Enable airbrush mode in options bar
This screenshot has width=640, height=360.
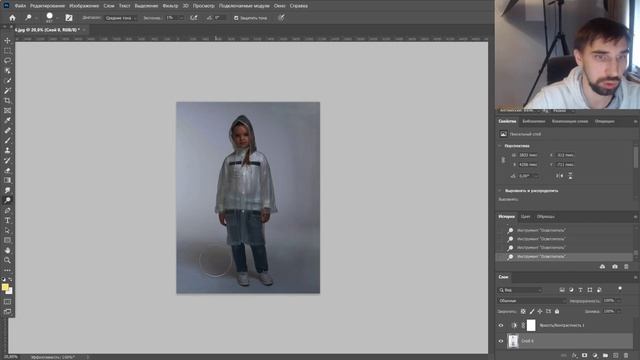tap(194, 18)
